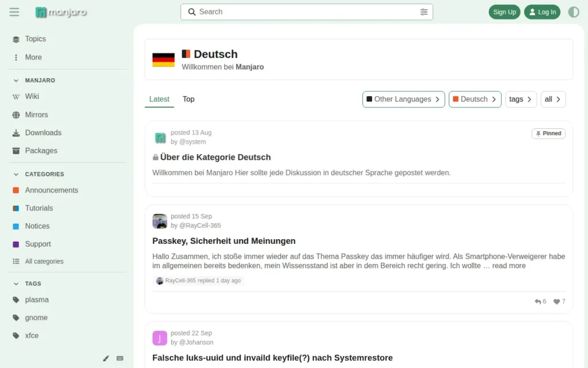Open RayCell-365's post avatar

(x=160, y=221)
